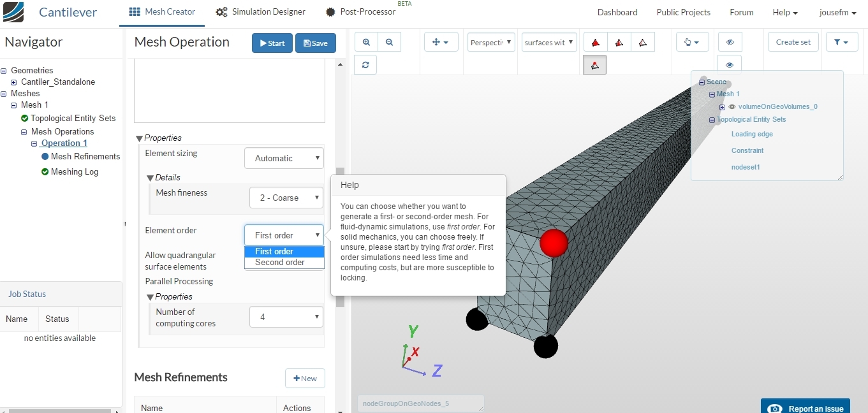Open the hand pointer selection dropdown
The height and width of the screenshot is (413, 868).
tap(692, 43)
